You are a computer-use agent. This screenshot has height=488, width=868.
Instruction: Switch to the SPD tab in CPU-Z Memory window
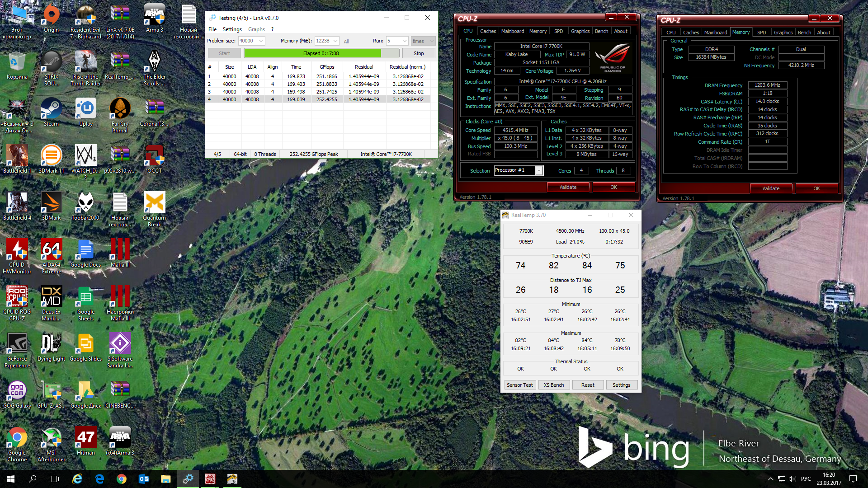click(761, 33)
